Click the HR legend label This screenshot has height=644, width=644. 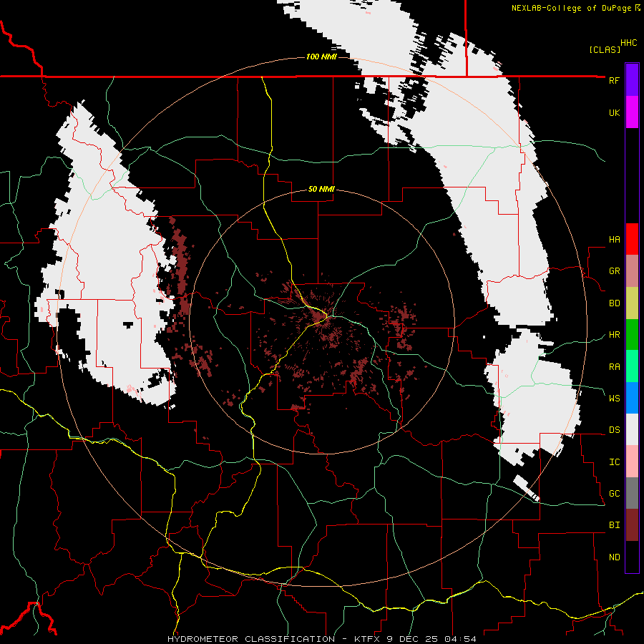point(614,335)
